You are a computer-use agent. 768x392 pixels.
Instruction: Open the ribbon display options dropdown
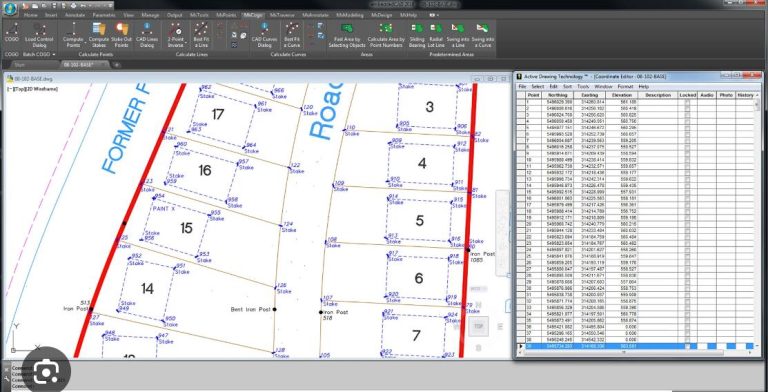click(x=433, y=15)
